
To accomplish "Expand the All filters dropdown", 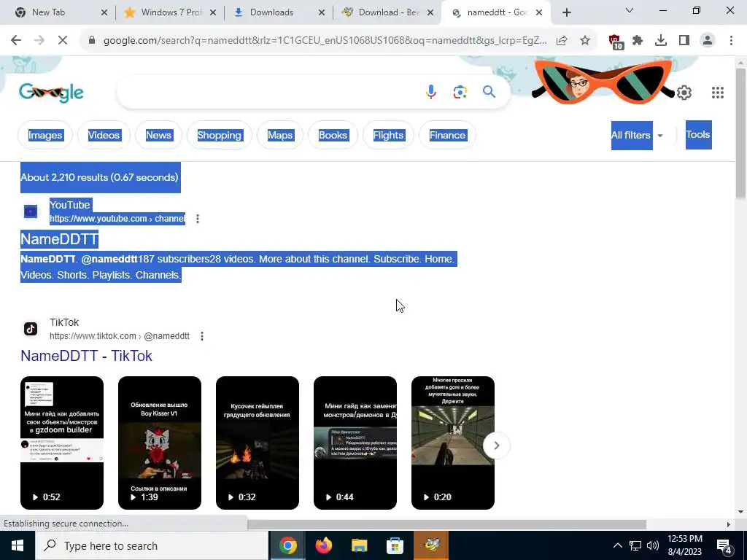I will (x=638, y=135).
